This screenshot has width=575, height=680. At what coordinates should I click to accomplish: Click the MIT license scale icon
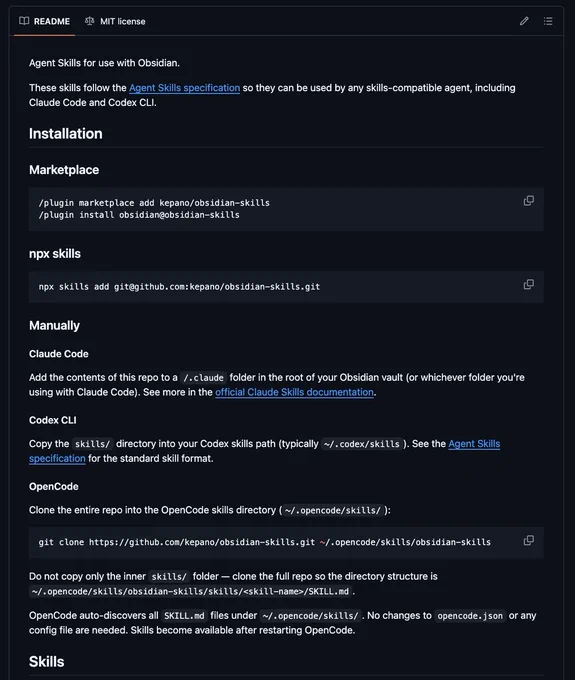coord(89,21)
